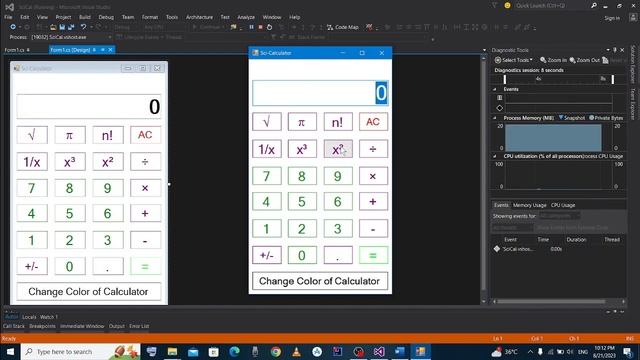This screenshot has width=640, height=360.
Task: Open Code Map from the toolbar
Action: tap(343, 27)
